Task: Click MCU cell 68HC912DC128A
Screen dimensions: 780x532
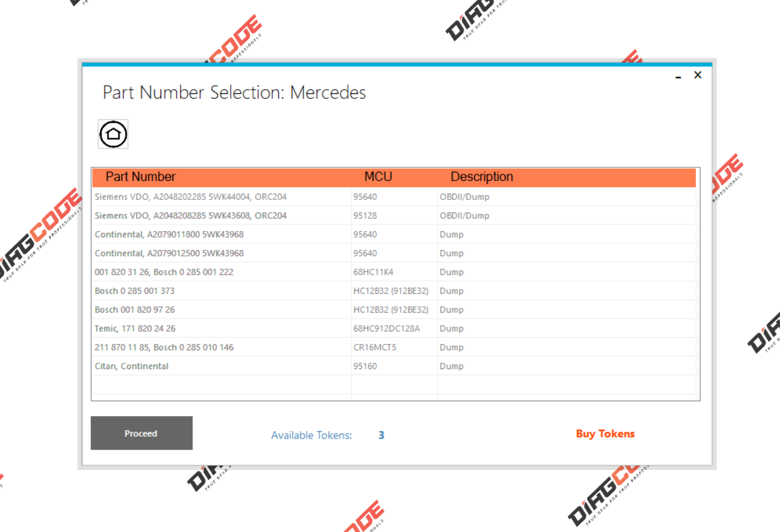Action: click(x=394, y=328)
